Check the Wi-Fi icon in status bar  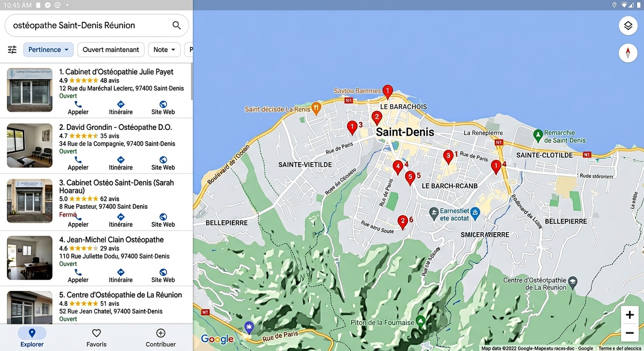coord(624,5)
